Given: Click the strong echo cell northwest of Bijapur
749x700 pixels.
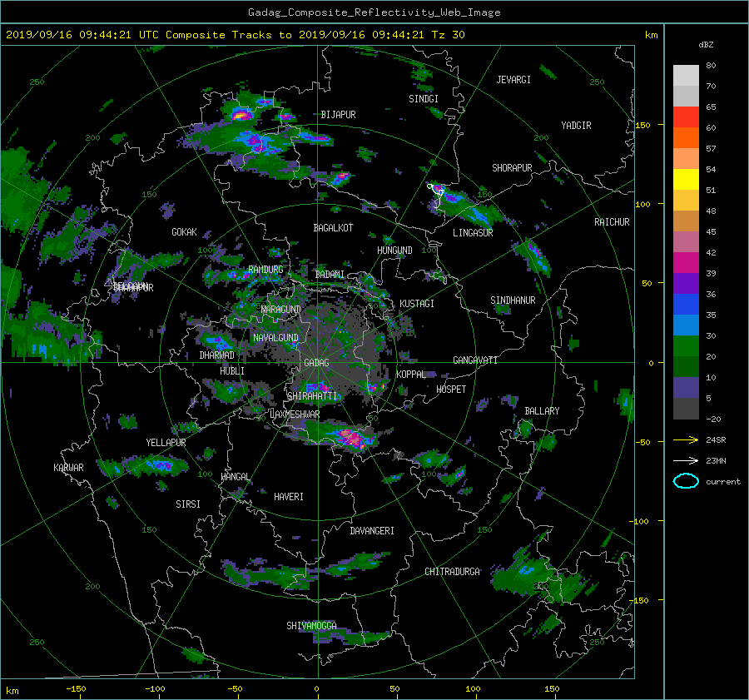Looking at the screenshot, I should click(241, 115).
